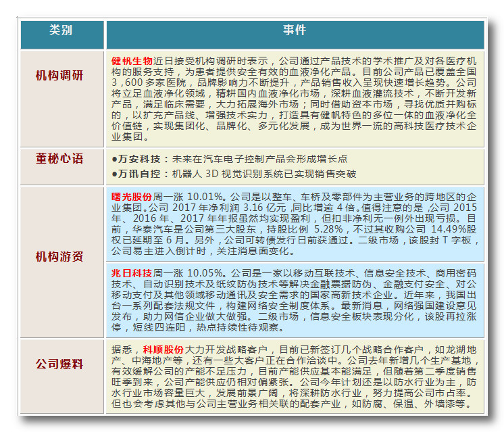
Task: Open the 科顺股份 stock link
Action: point(163,350)
